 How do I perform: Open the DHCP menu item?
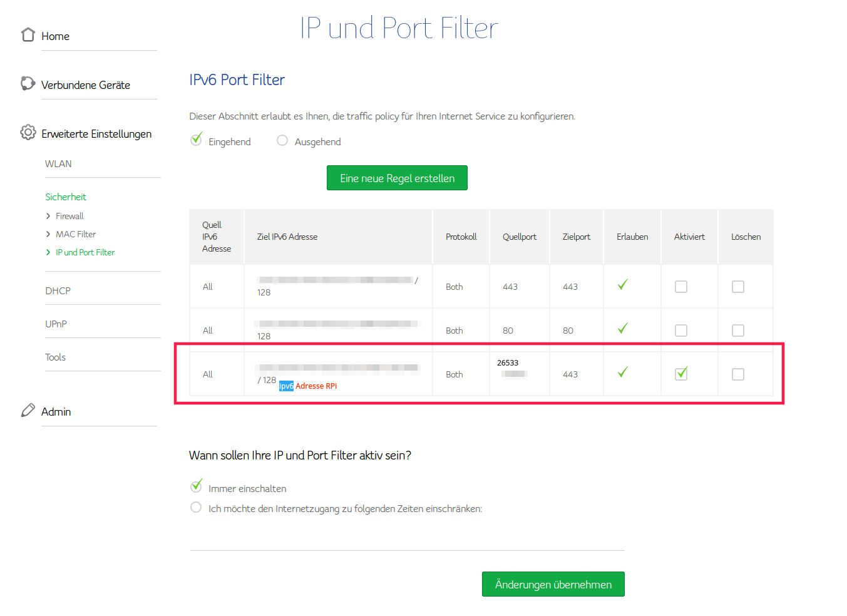pos(58,291)
